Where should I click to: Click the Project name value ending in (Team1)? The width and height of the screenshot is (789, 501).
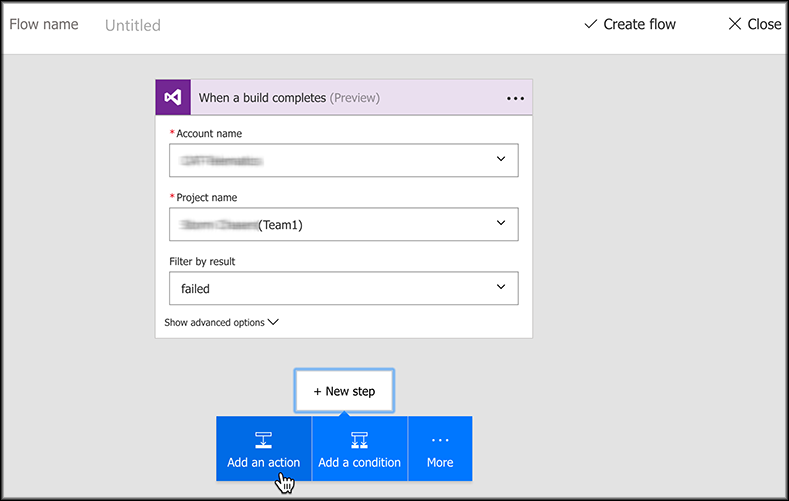pos(242,225)
